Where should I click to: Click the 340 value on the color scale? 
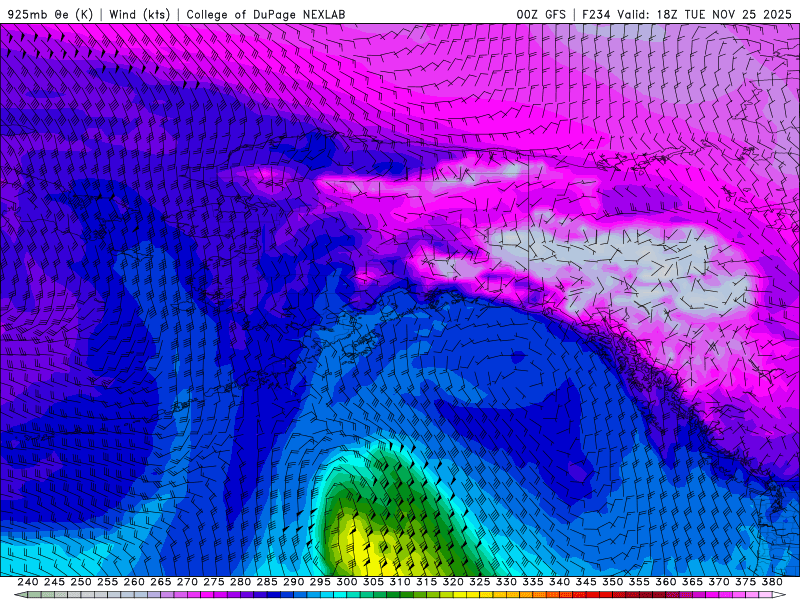coord(559,582)
